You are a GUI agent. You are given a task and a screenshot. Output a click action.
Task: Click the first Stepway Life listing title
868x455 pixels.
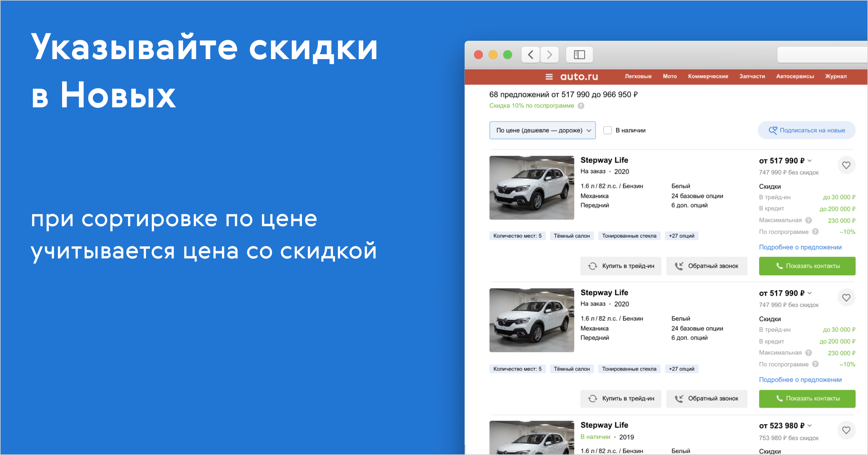point(604,160)
